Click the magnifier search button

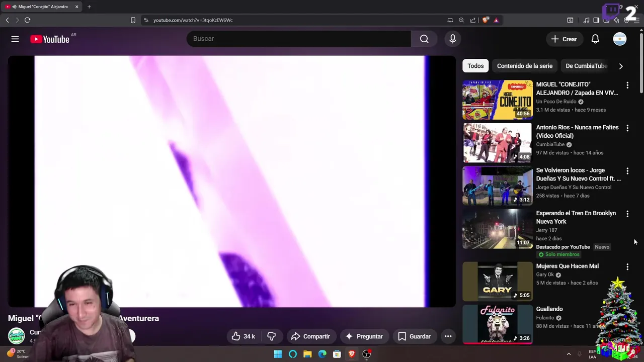424,39
